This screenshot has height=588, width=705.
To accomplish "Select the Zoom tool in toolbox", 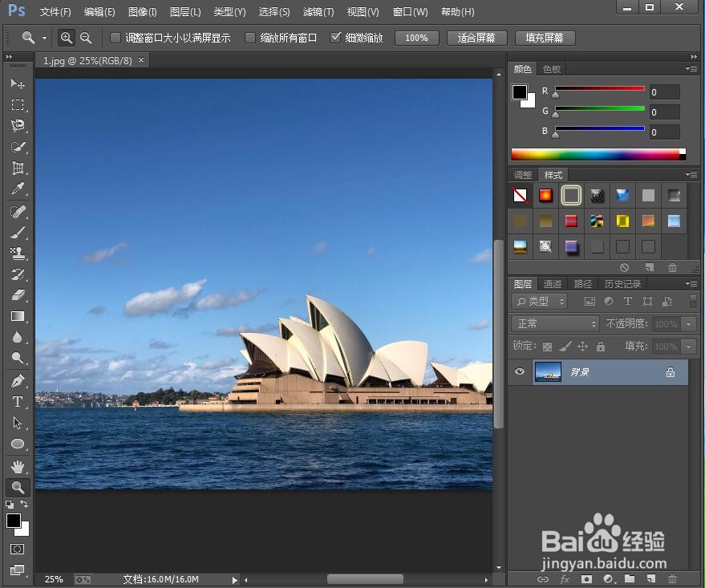I will 18,487.
